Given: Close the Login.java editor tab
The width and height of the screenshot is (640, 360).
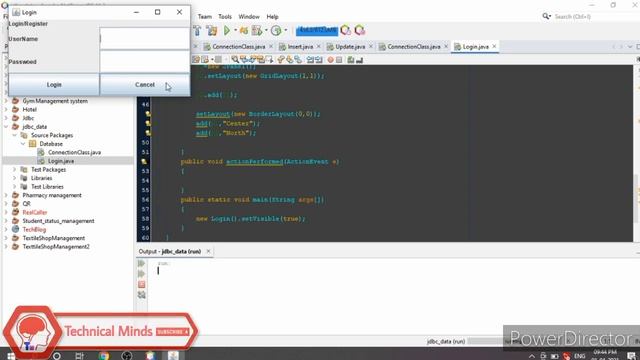Looking at the screenshot, I should tap(494, 47).
